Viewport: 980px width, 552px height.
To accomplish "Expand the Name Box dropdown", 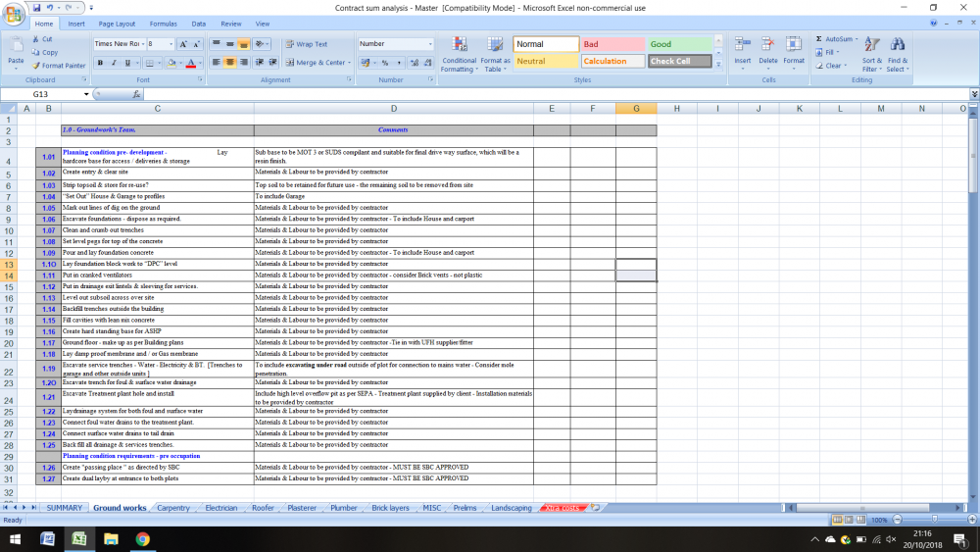I will [86, 94].
